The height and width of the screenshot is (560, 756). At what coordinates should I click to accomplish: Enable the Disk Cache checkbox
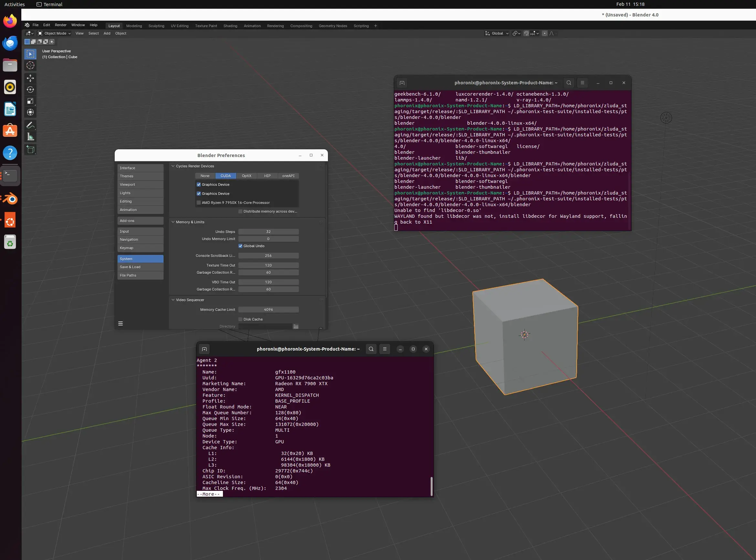240,319
